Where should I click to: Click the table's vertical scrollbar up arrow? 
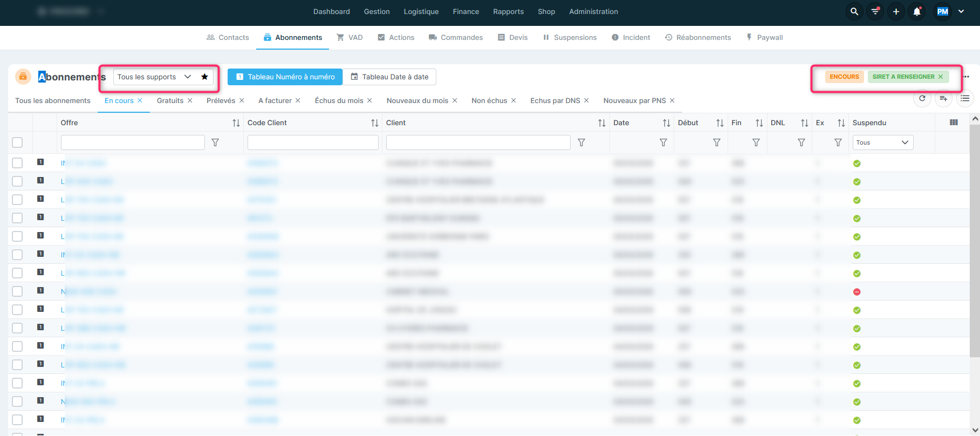pyautogui.click(x=975, y=118)
